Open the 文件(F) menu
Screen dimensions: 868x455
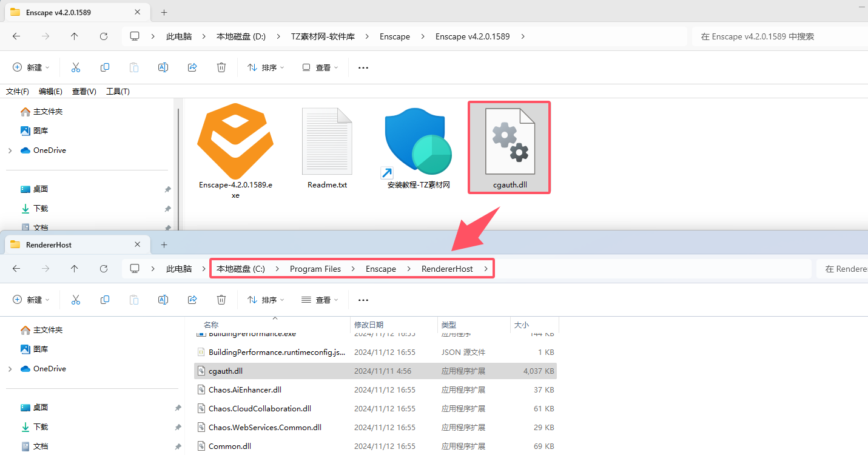point(18,92)
